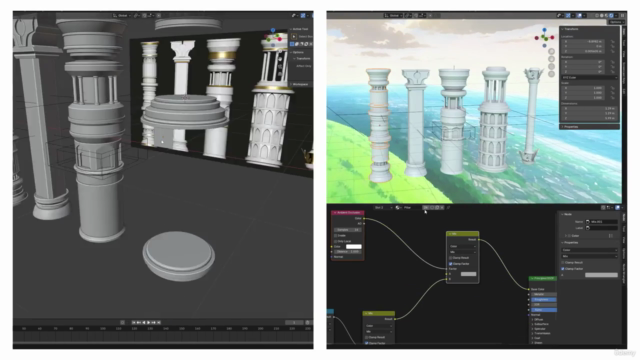Open Options dropdown in right viewport
The height and width of the screenshot is (360, 640).
[x=616, y=22]
